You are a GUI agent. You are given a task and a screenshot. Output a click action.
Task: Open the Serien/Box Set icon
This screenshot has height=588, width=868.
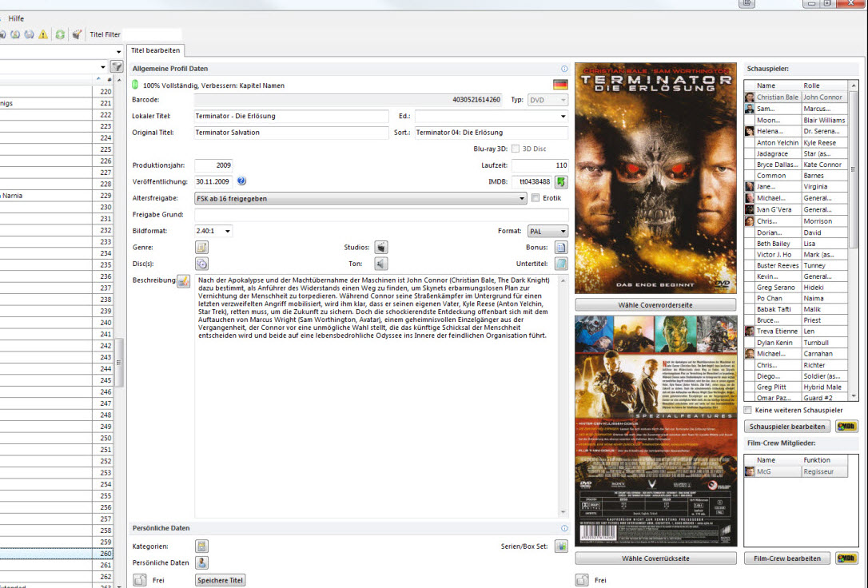tap(561, 546)
